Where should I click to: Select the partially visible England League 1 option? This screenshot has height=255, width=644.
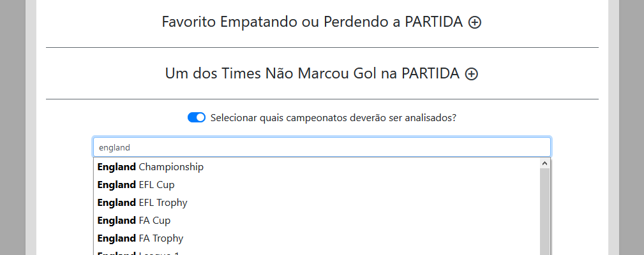coord(139,253)
